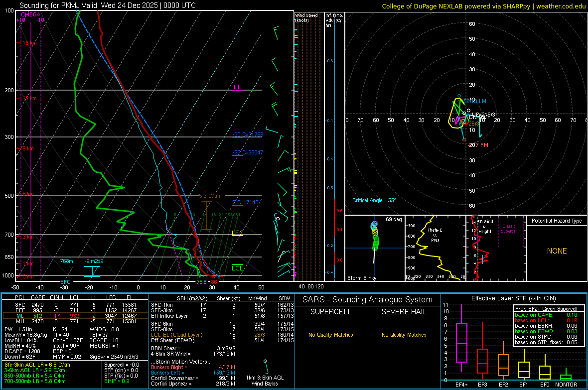588x390 pixels.
Task: Click the MU parcel row
Action: (x=75, y=321)
